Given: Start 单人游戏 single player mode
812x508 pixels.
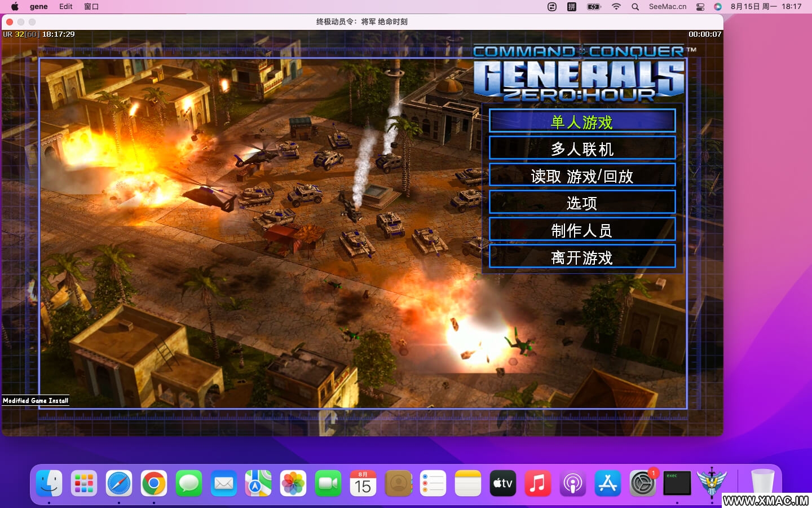Looking at the screenshot, I should (x=582, y=121).
